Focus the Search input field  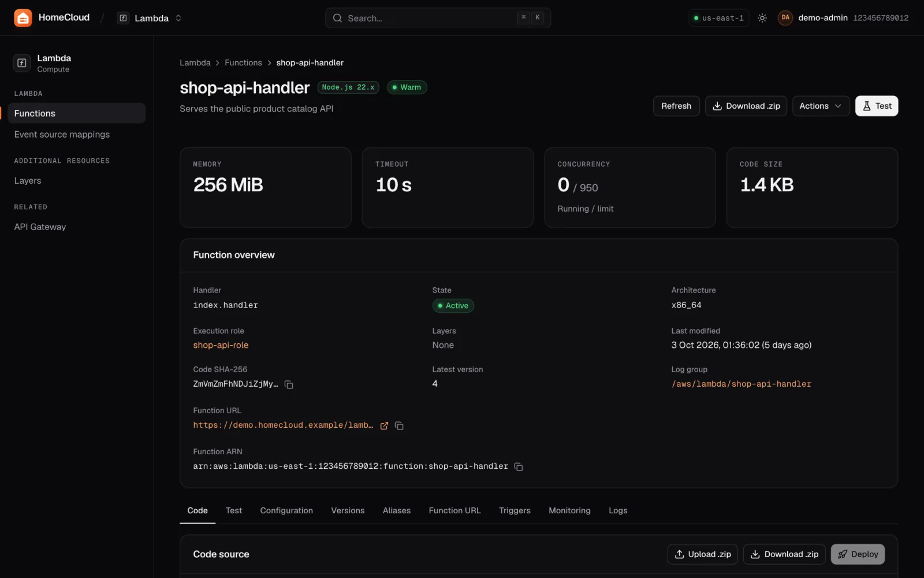click(x=438, y=18)
